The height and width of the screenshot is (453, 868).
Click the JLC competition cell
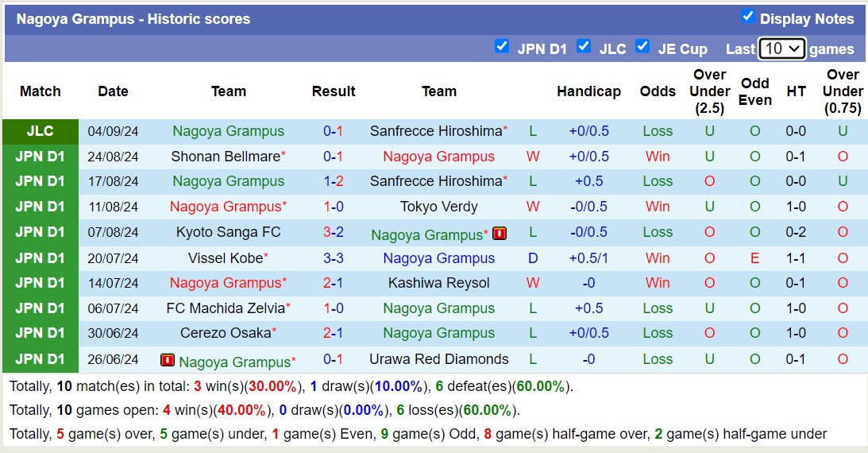41,131
